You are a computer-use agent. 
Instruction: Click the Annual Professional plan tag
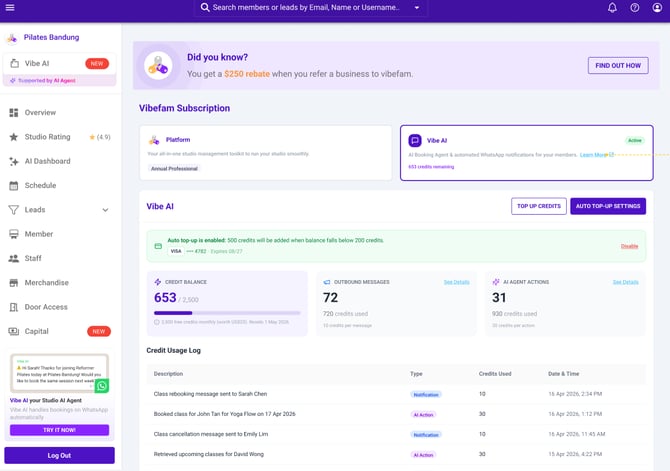point(174,168)
